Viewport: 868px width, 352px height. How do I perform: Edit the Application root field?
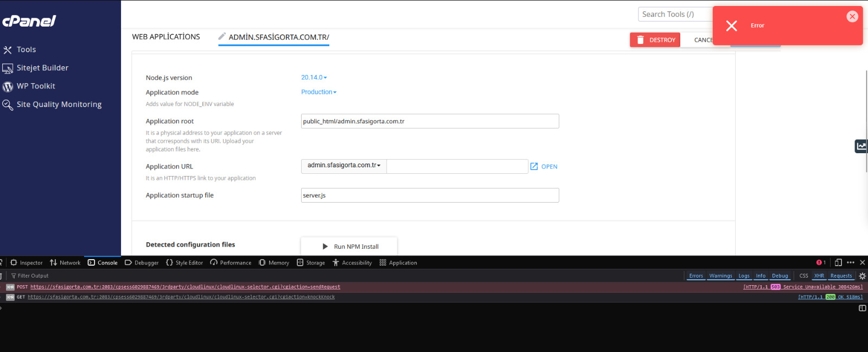point(430,121)
